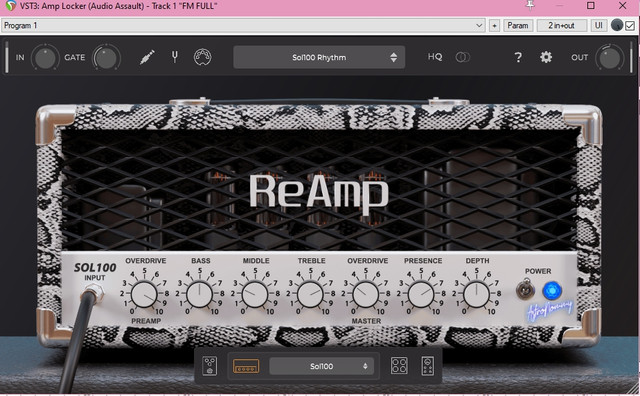Flip the amp POWER toggle switch
The height and width of the screenshot is (396, 640).
click(525, 290)
